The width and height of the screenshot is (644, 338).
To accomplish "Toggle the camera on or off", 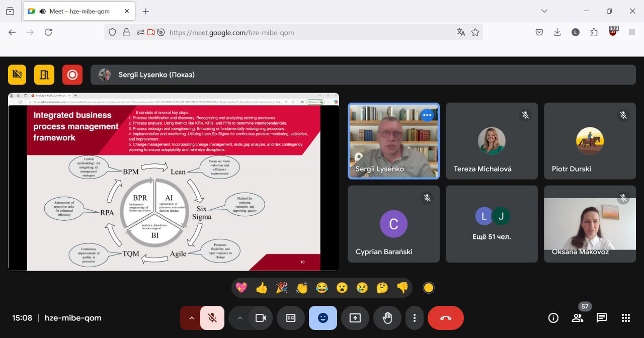I will pyautogui.click(x=261, y=318).
